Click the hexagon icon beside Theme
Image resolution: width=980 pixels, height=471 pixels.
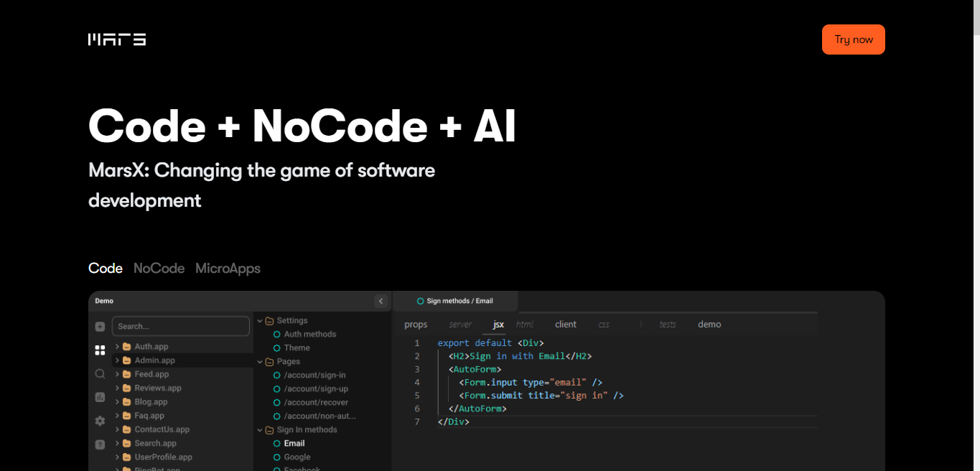click(x=276, y=348)
